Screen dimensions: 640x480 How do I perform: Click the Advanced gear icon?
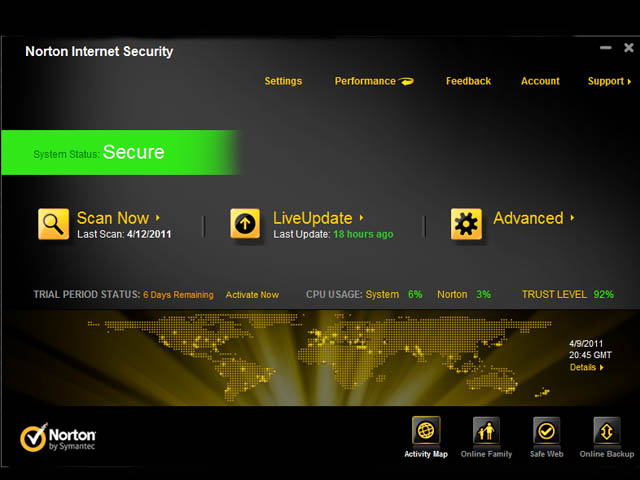pos(466,224)
